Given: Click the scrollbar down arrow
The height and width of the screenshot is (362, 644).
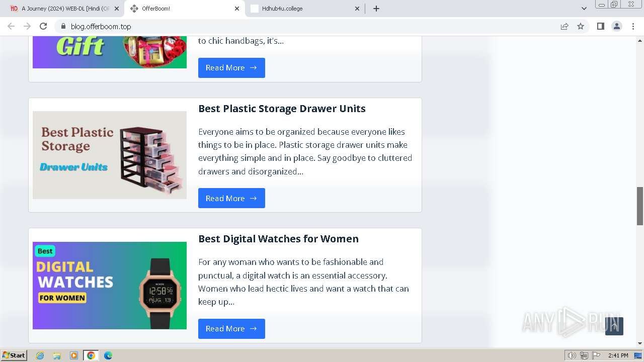Looking at the screenshot, I should tap(640, 343).
